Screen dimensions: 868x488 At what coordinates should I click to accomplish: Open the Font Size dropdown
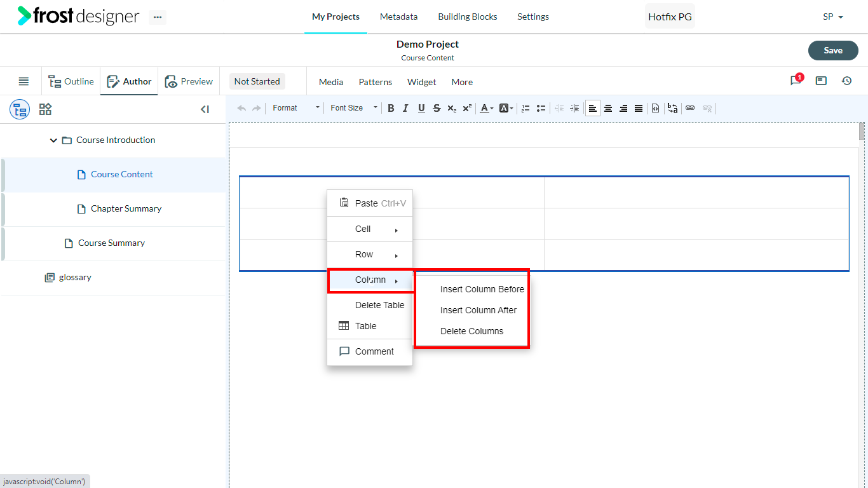coord(353,108)
